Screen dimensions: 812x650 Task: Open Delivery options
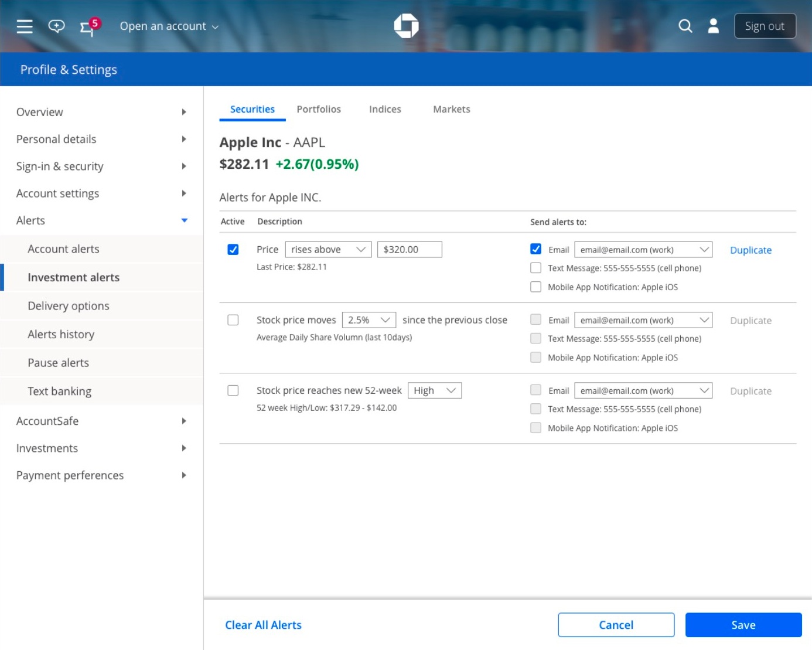pyautogui.click(x=101, y=306)
